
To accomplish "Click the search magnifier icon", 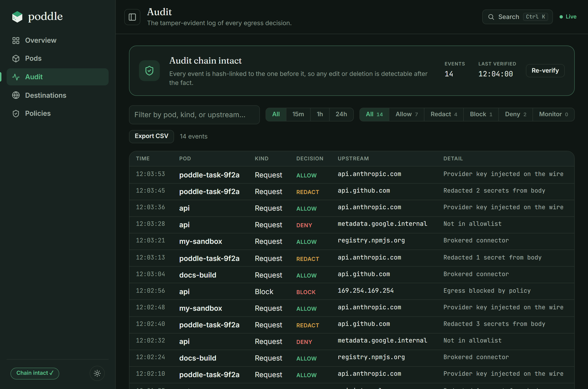I will tap(491, 17).
